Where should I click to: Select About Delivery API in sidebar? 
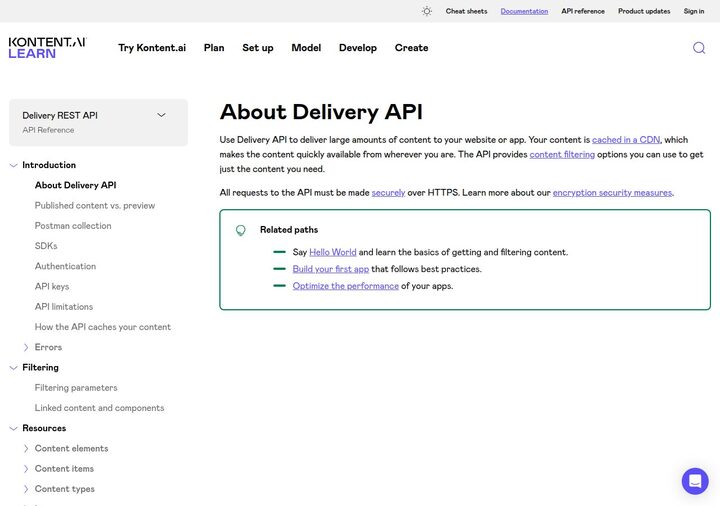pos(75,185)
